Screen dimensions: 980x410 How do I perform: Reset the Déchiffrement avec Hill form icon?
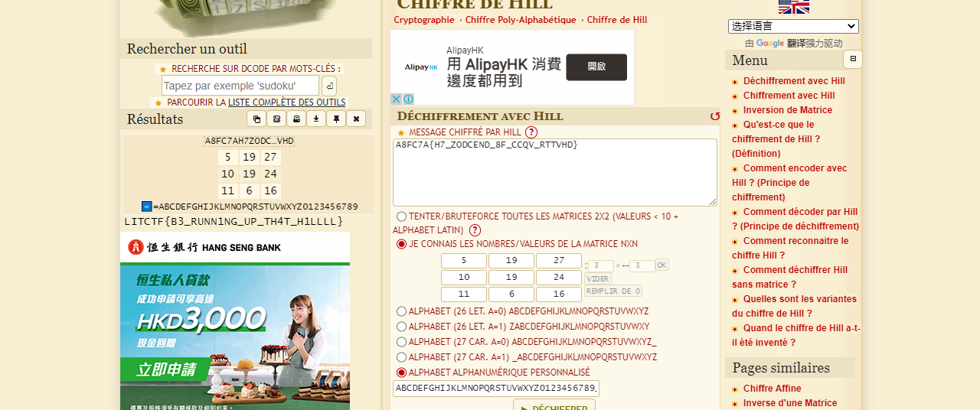pyautogui.click(x=715, y=116)
